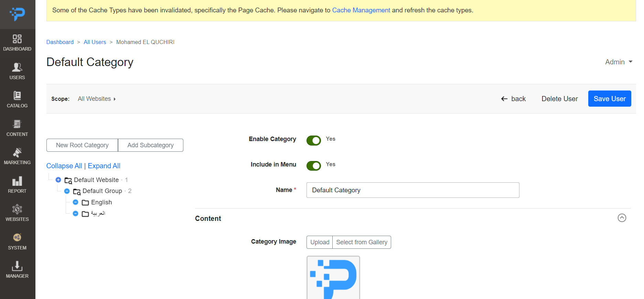
Task: Click Expand All link
Action: pos(104,166)
